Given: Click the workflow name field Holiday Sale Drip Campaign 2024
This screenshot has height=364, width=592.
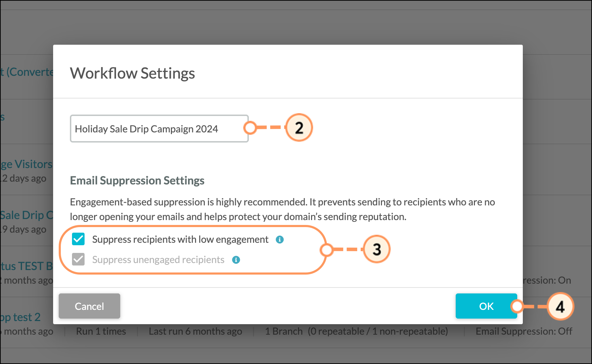Looking at the screenshot, I should pos(159,129).
